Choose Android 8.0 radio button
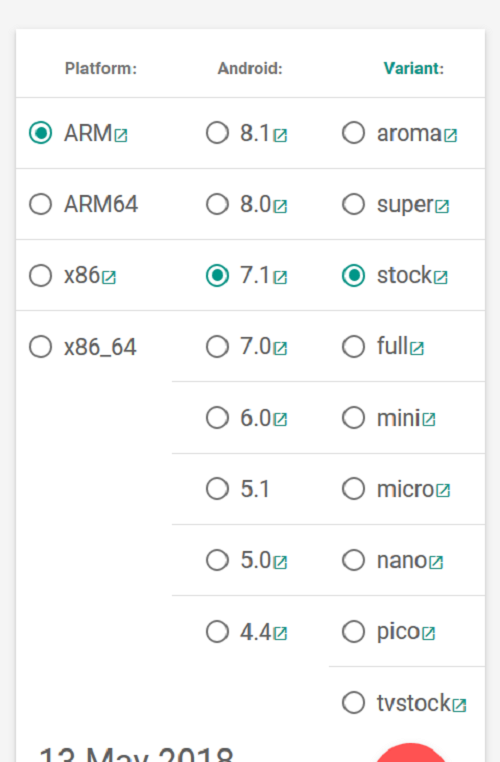This screenshot has height=762, width=500. tap(217, 204)
